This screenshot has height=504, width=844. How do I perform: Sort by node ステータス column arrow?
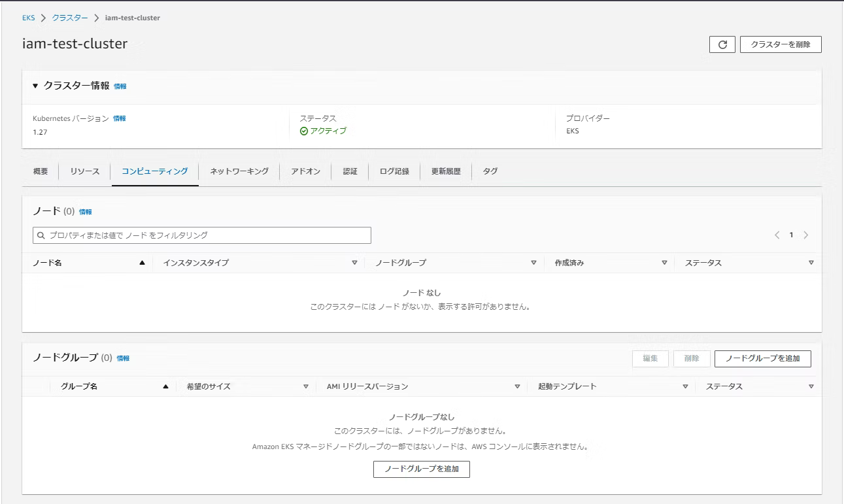811,263
